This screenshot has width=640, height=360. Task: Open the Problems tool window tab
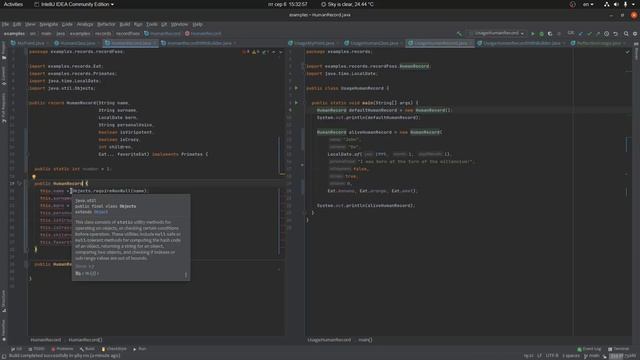click(62, 349)
